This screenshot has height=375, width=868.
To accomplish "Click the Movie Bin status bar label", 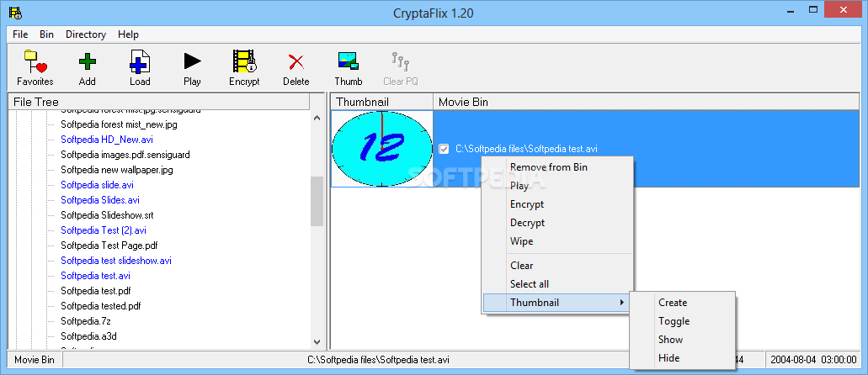I will point(35,360).
